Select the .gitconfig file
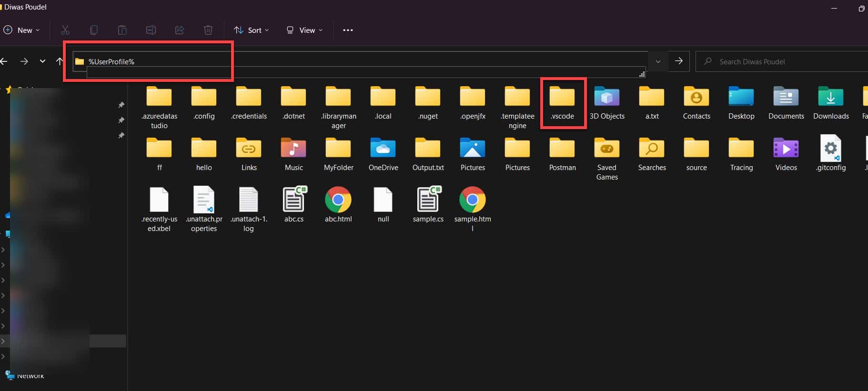 pyautogui.click(x=831, y=153)
